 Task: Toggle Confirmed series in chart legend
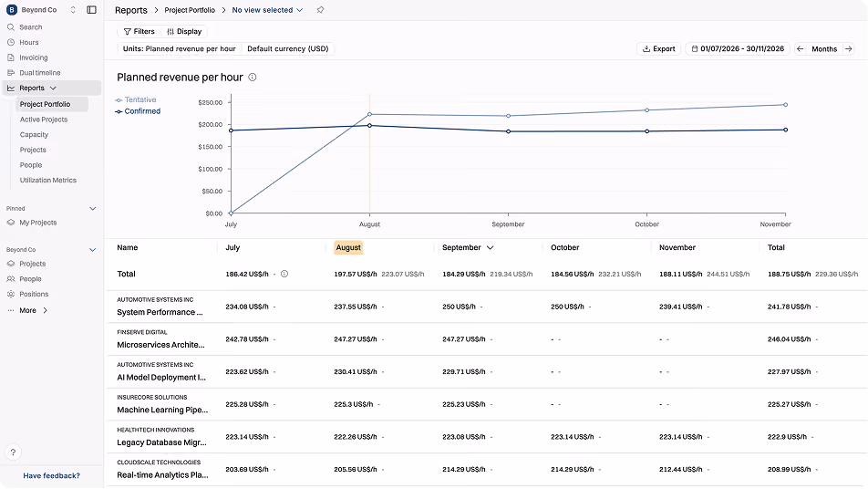click(x=138, y=111)
